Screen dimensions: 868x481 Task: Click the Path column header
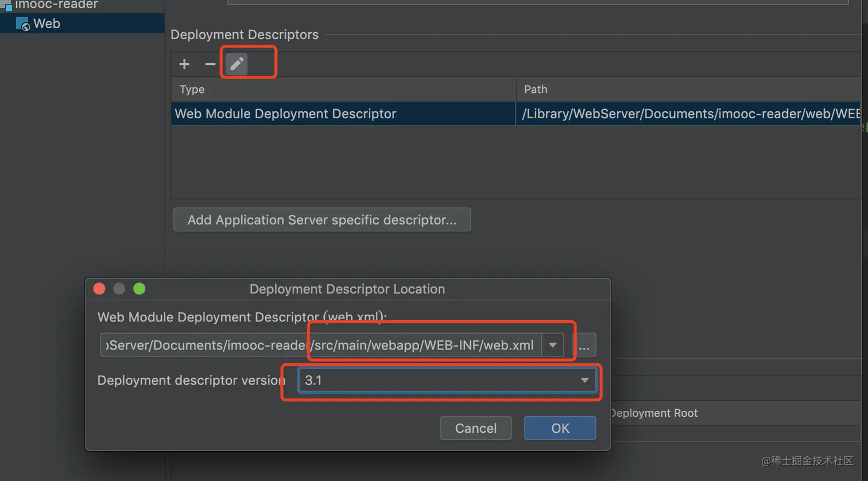tap(536, 90)
